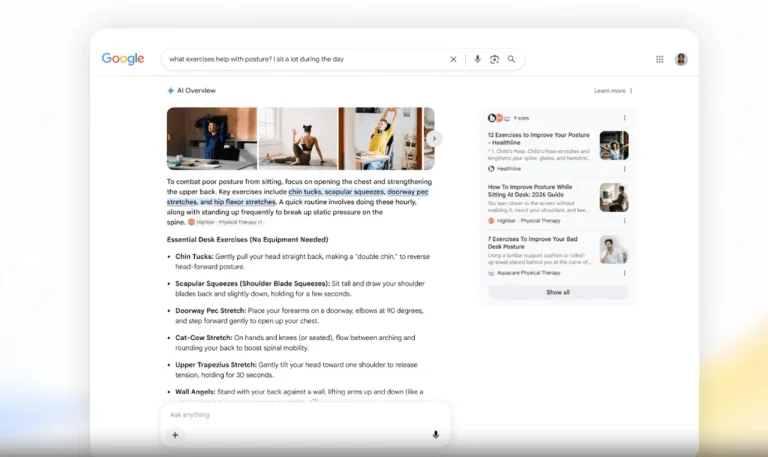
Task: Open options menu for Aquacare Physical Therapy result
Action: tap(624, 273)
